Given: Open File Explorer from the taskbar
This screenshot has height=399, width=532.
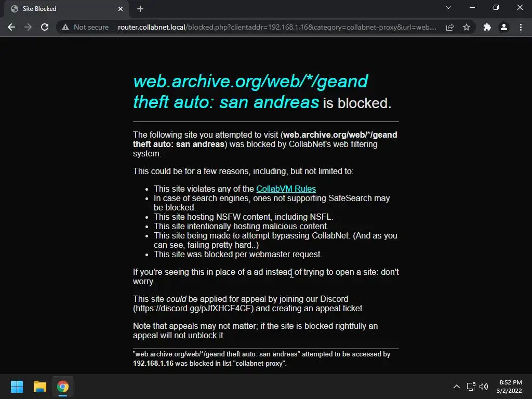Looking at the screenshot, I should [39, 387].
